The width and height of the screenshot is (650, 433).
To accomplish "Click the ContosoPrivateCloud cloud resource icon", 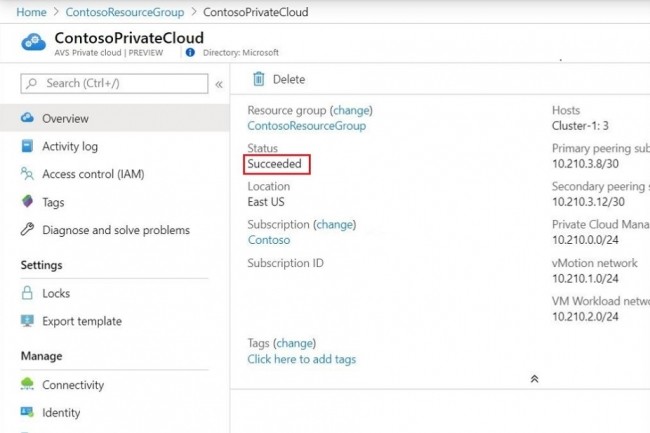I will (34, 42).
